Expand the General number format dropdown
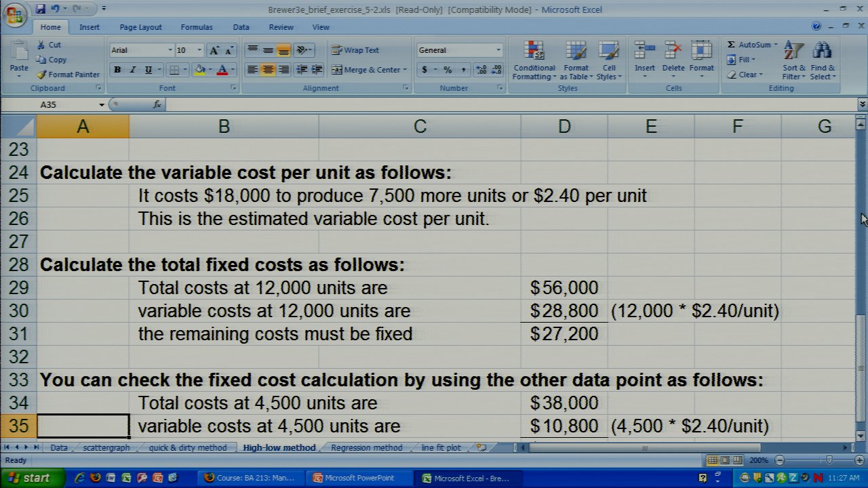The height and width of the screenshot is (488, 868). [498, 50]
